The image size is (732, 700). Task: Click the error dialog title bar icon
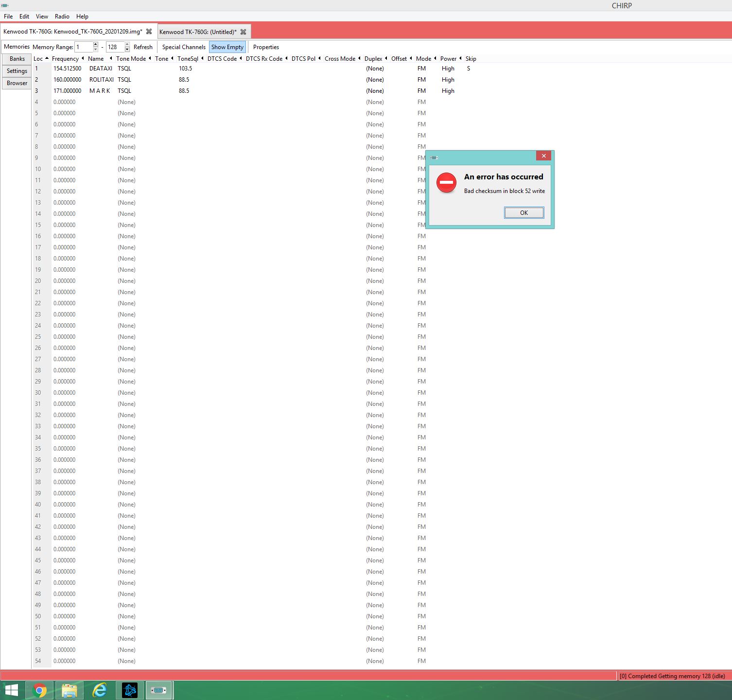tap(434, 157)
